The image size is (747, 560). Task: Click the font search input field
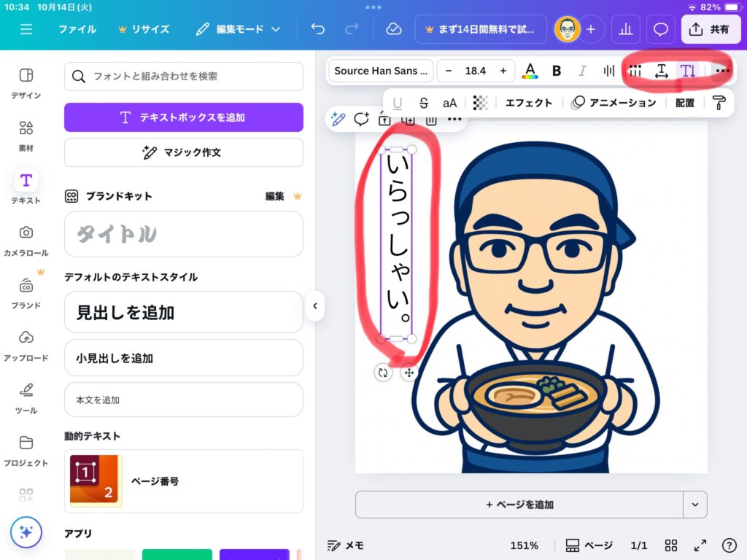(x=184, y=77)
